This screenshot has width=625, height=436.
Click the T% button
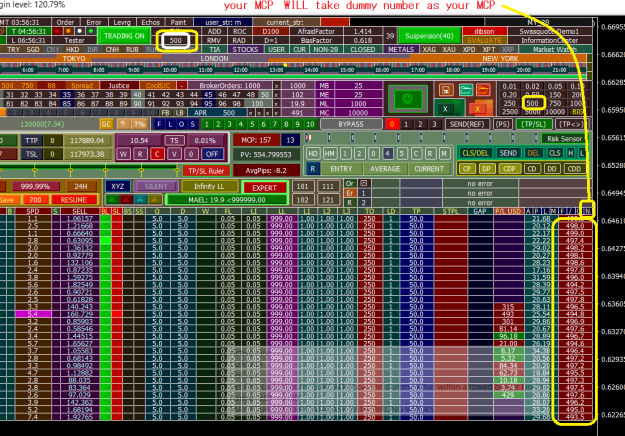coord(139,124)
